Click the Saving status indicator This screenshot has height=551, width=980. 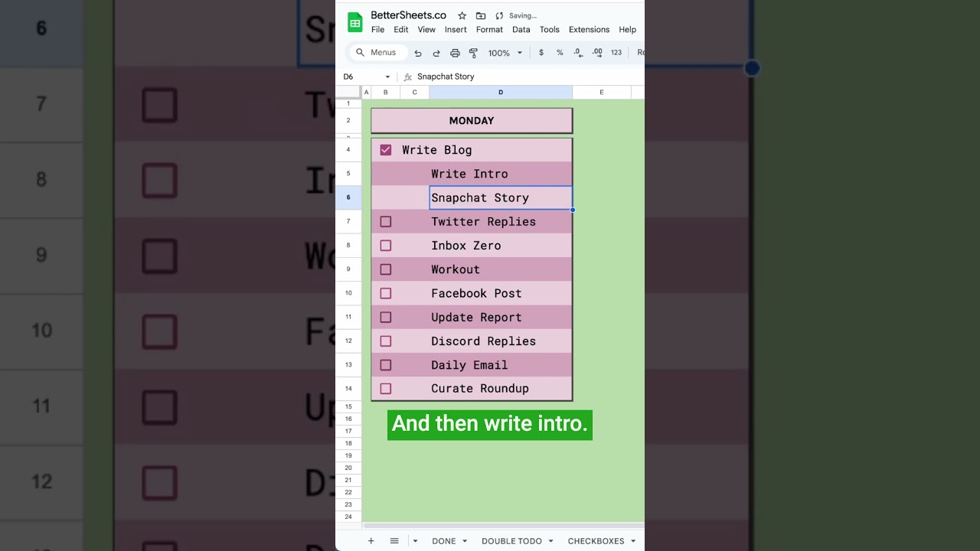517,15
